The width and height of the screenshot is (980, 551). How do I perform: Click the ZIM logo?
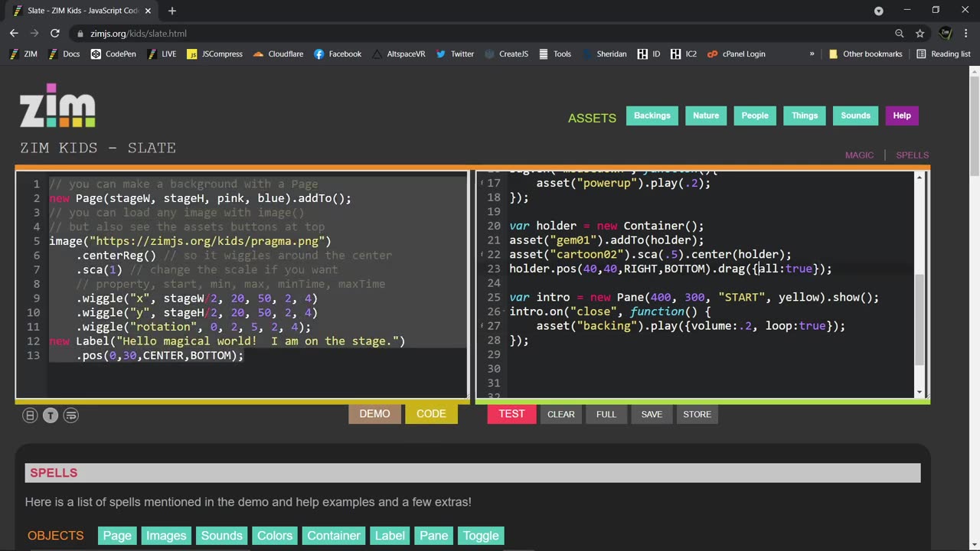click(x=57, y=106)
